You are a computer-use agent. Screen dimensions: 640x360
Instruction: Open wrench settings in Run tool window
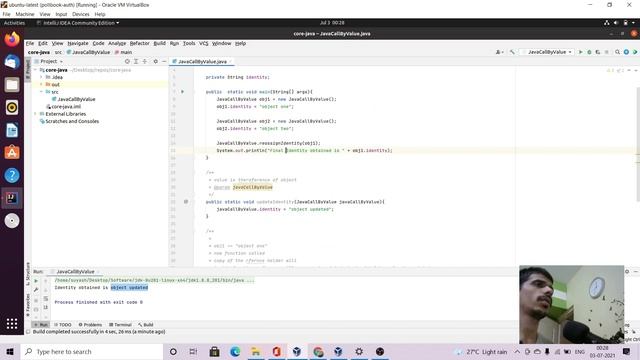[x=36, y=290]
